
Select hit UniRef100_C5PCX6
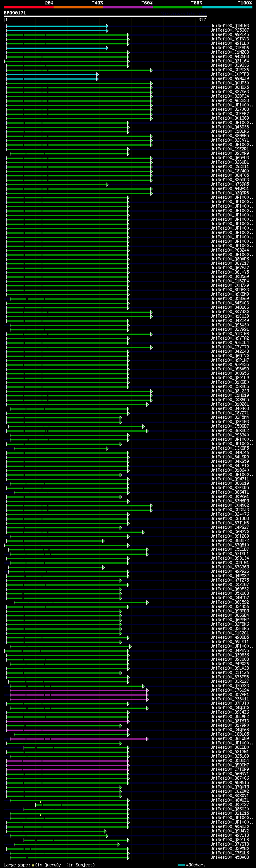point(230,70)
